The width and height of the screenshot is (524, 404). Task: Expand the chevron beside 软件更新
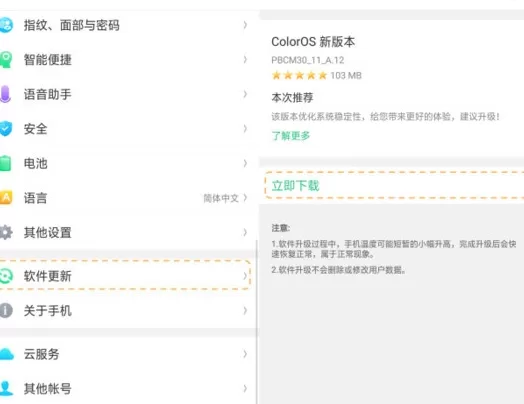click(x=245, y=276)
